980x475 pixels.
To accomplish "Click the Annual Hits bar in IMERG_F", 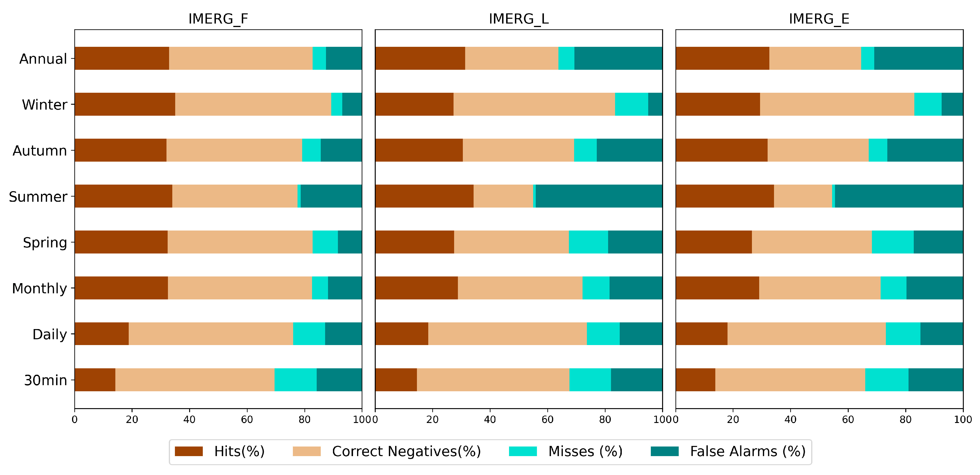I will click(x=122, y=58).
